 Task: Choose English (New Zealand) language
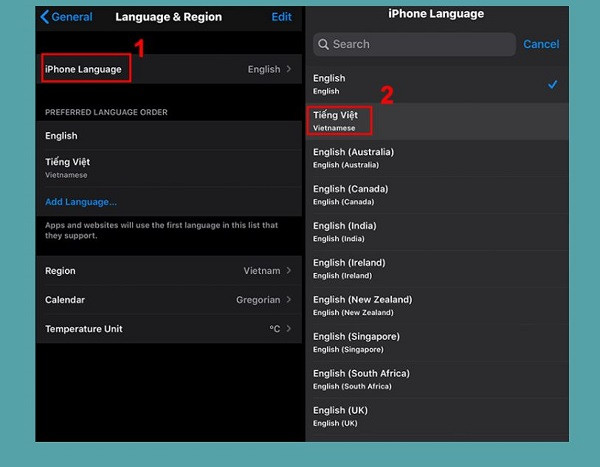[437, 305]
